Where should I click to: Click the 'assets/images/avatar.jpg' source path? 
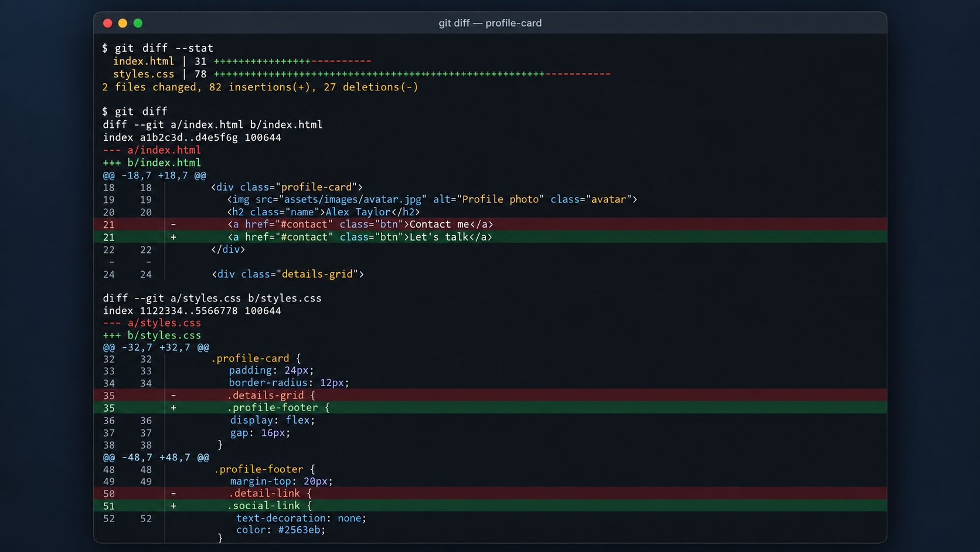point(352,199)
